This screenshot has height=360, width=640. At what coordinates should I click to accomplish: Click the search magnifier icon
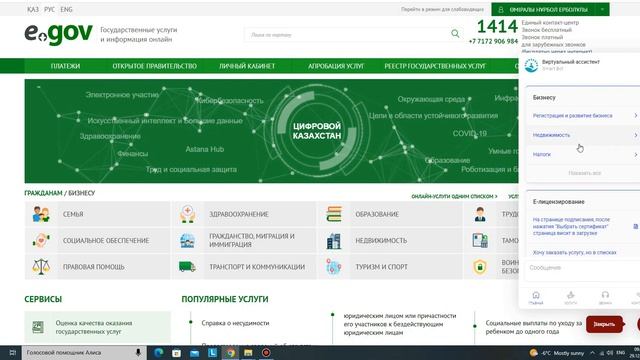pos(455,34)
